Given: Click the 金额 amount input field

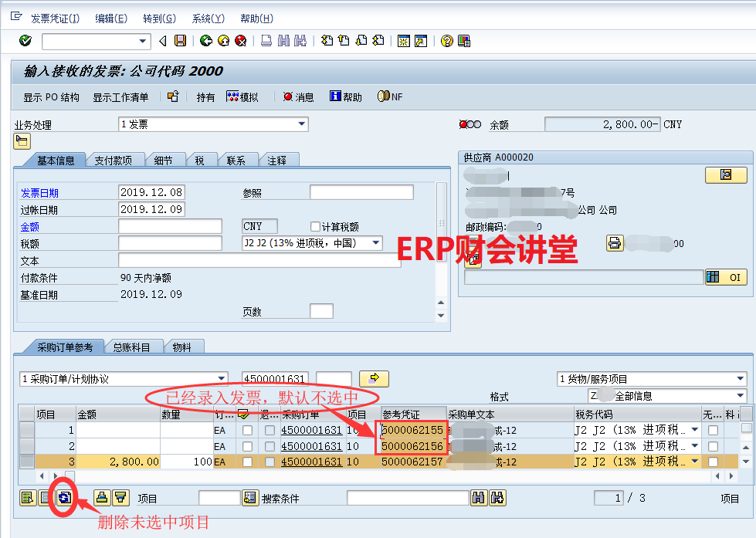Looking at the screenshot, I should (170, 227).
